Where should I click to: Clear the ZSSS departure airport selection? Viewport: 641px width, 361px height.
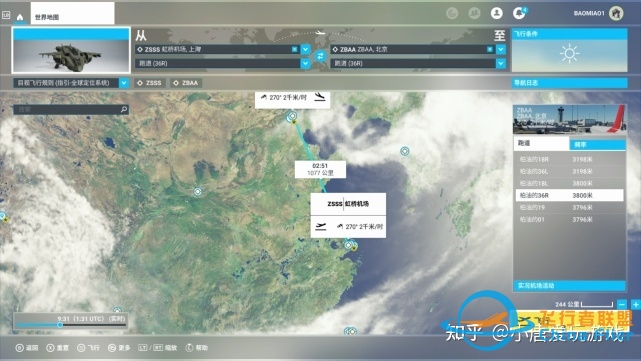(294, 49)
